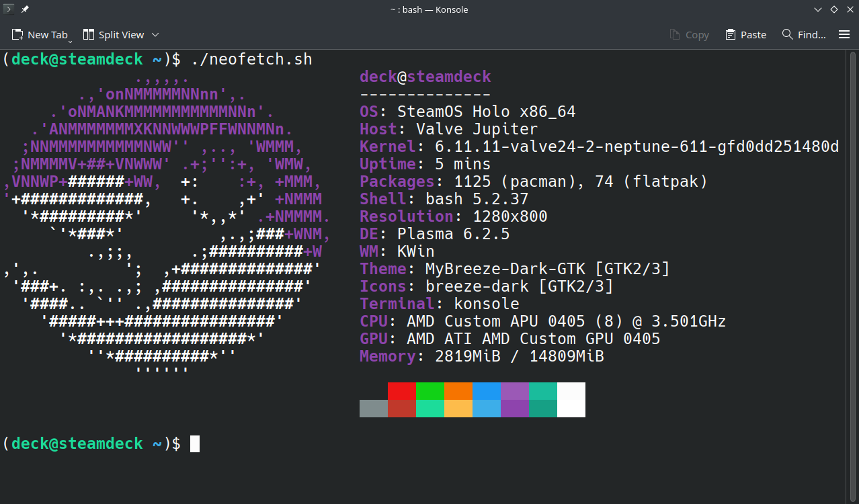The height and width of the screenshot is (504, 859).
Task: Minimize the Konsole window
Action: pos(818,9)
